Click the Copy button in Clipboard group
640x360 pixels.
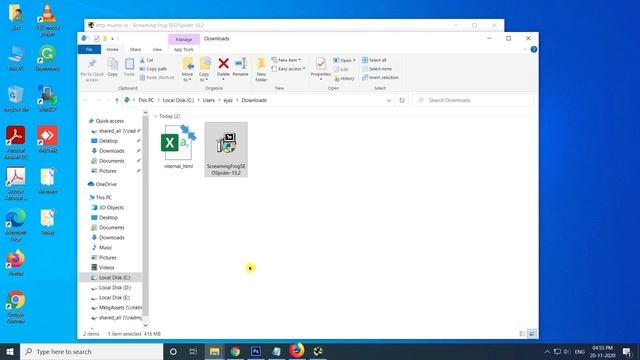pyautogui.click(x=113, y=67)
